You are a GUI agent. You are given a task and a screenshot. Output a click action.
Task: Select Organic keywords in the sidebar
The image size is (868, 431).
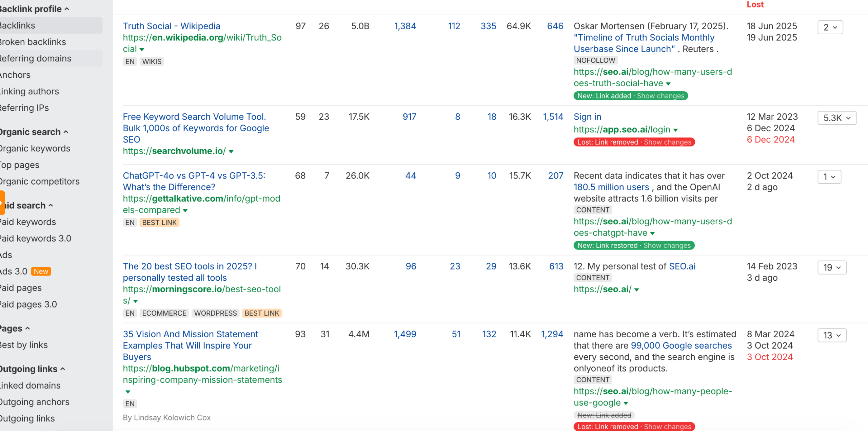point(35,148)
